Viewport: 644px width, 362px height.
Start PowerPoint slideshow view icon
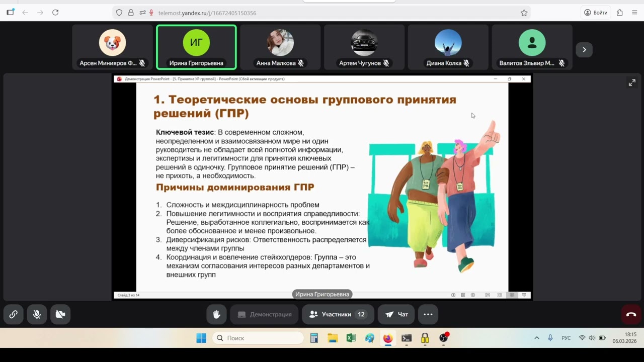tap(524, 295)
